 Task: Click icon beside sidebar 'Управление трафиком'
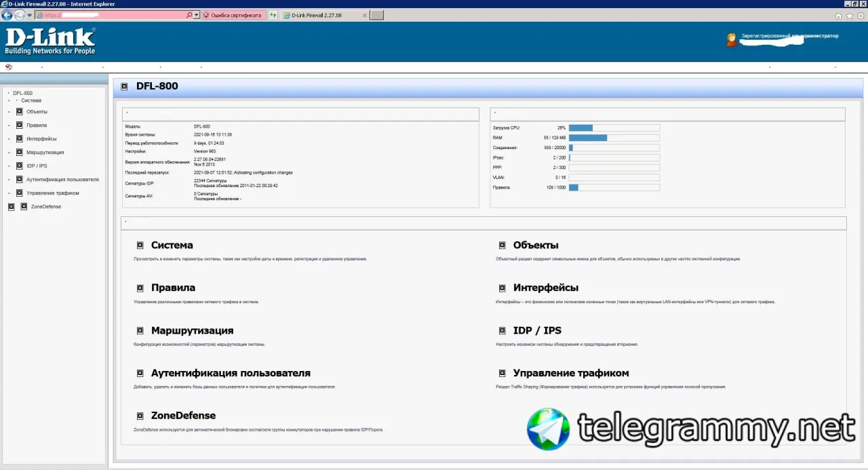tap(20, 193)
